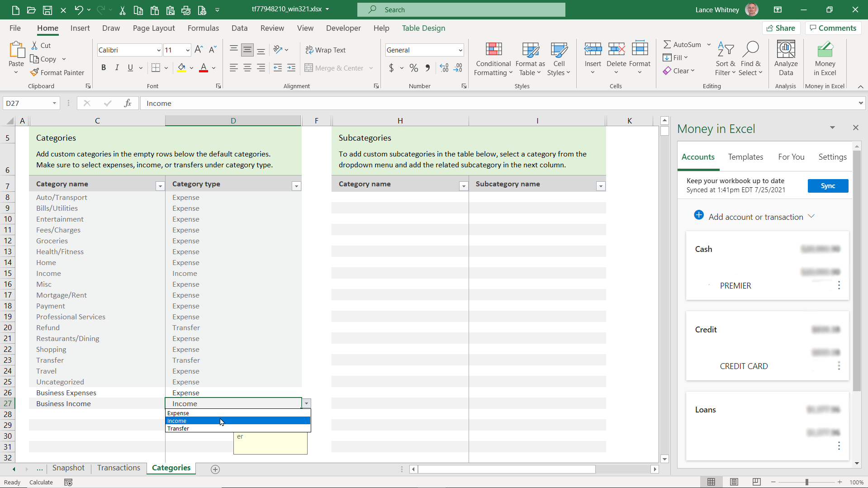
Task: Click the Fill Color paint bucket swatch
Action: tap(181, 68)
